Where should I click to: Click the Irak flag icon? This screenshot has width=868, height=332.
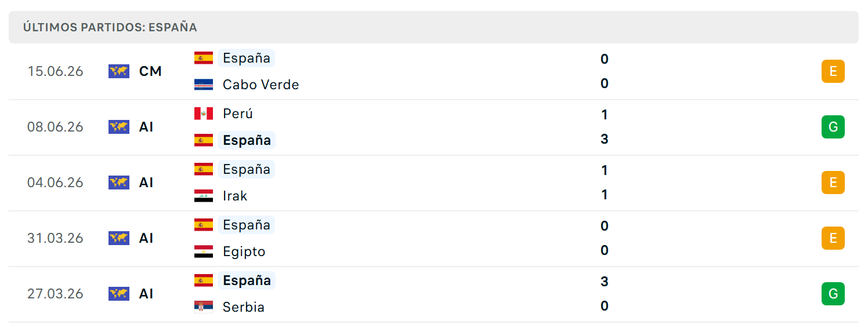(x=204, y=196)
